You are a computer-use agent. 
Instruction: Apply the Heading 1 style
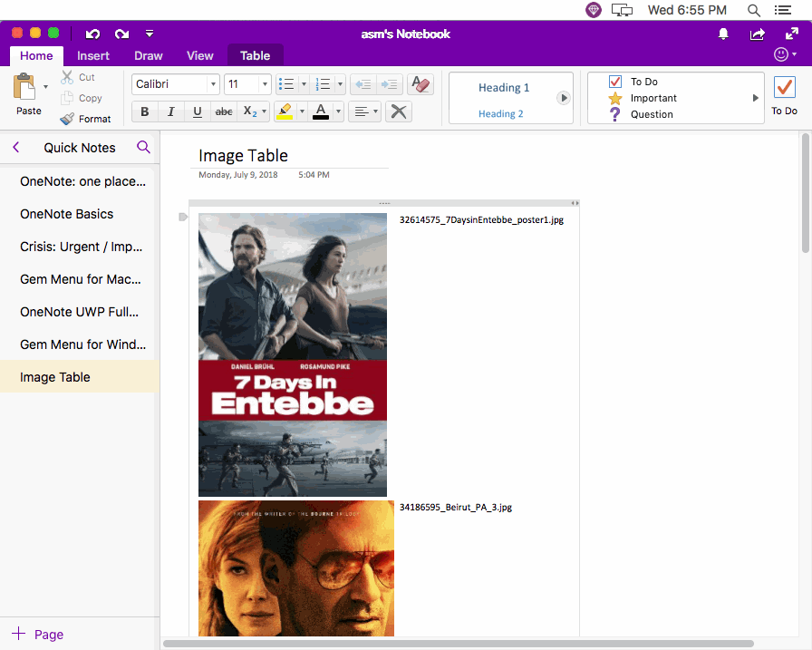503,88
